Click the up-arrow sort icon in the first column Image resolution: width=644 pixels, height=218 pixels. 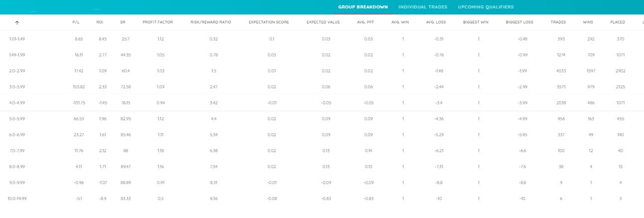17,22
